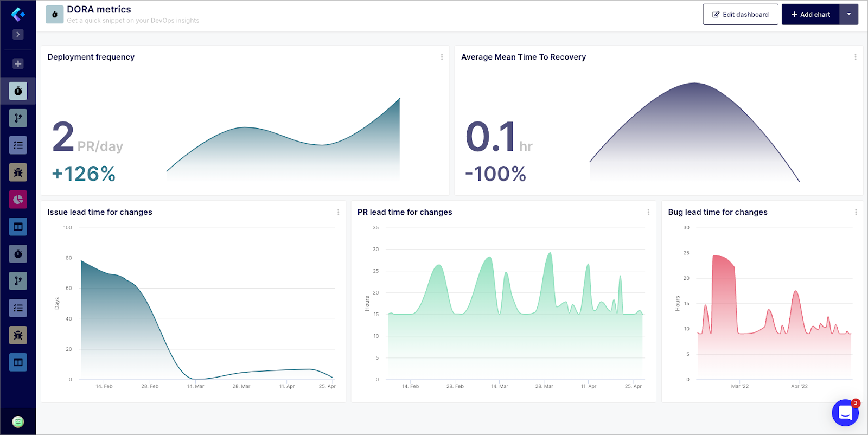Click the Add chart button
This screenshot has height=435, width=868.
(x=810, y=15)
